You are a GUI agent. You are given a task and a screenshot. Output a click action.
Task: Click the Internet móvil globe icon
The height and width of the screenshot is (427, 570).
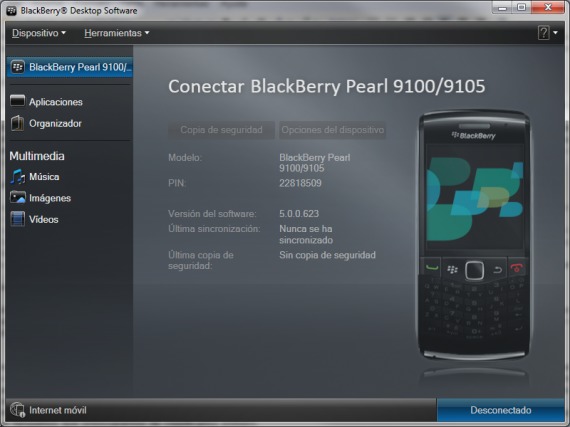(17, 410)
